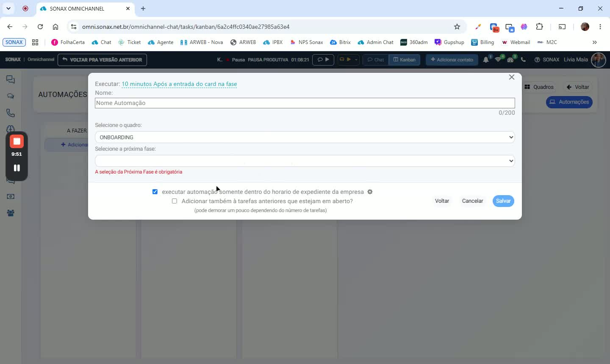Click the contacts group icon in sidebar
This screenshot has height=364, width=610.
(11, 213)
